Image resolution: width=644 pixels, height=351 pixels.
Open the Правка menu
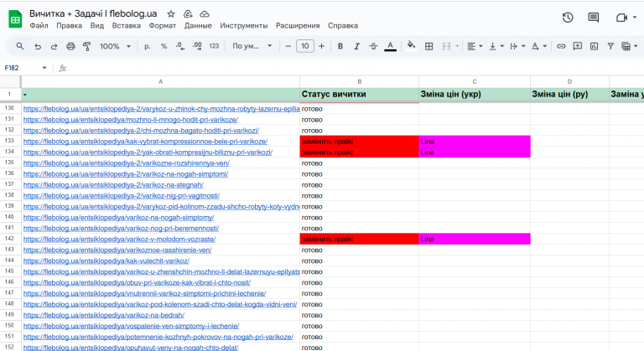click(x=69, y=25)
